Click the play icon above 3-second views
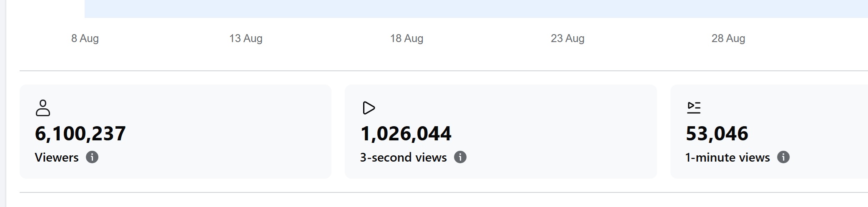 pyautogui.click(x=369, y=108)
